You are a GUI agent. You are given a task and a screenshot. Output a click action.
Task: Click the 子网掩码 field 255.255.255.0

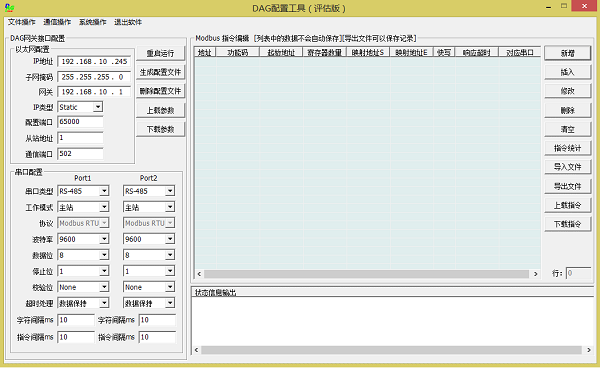94,77
